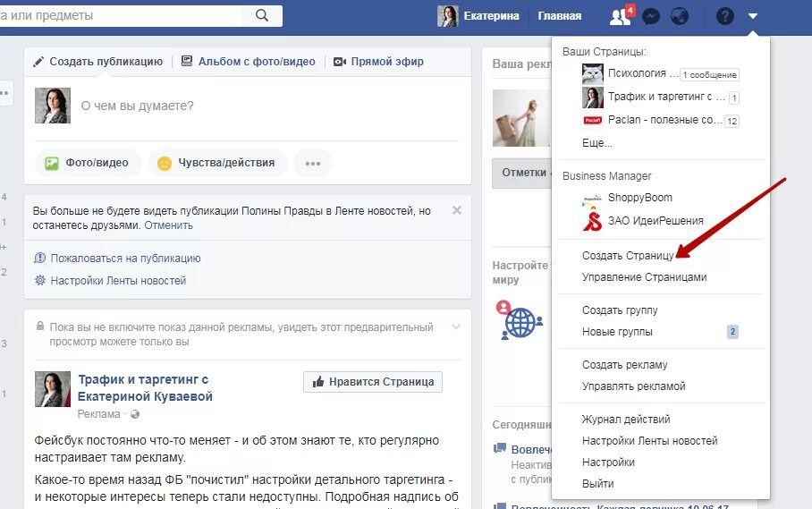812x509 pixels.
Task: Open the help question mark icon
Action: pyautogui.click(x=725, y=17)
